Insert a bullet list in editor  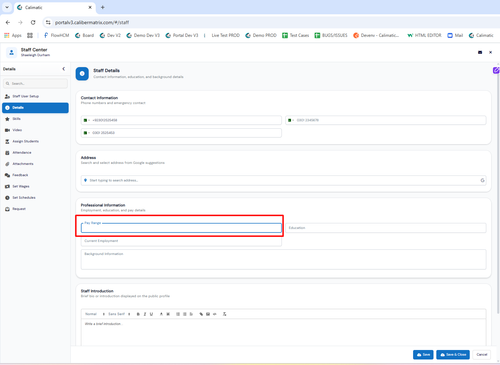tap(185, 314)
